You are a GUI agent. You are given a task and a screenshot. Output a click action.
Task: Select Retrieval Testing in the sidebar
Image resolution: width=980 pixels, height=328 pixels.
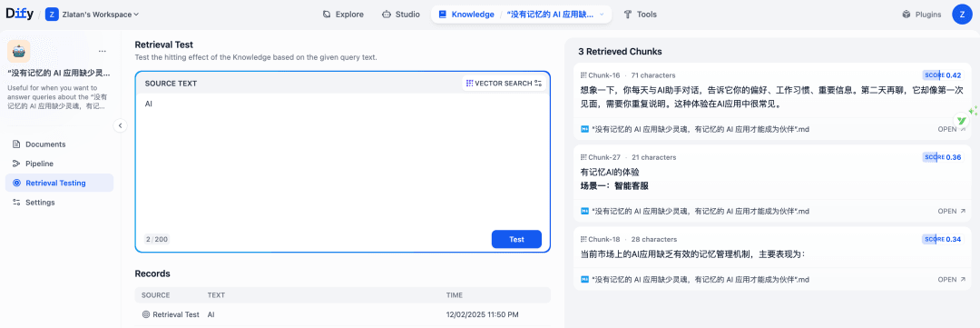coord(59,183)
